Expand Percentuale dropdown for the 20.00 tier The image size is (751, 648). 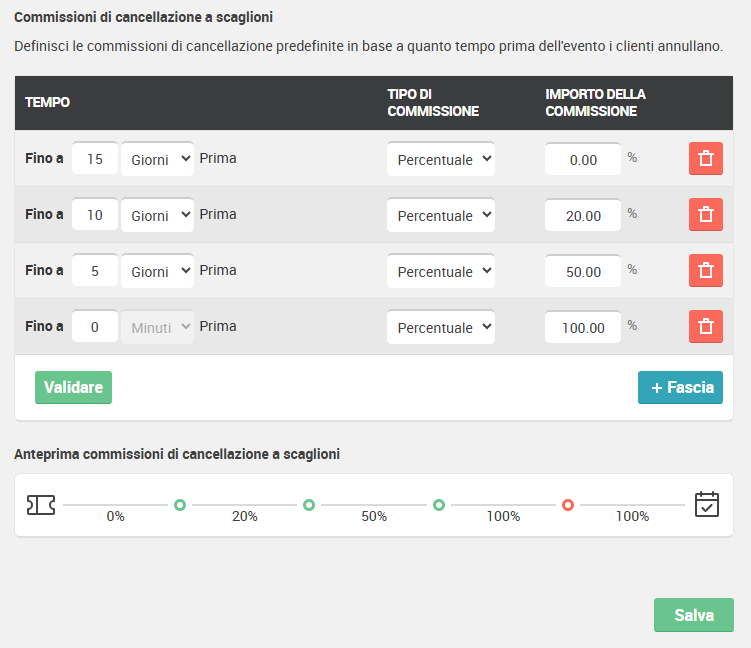pos(441,215)
